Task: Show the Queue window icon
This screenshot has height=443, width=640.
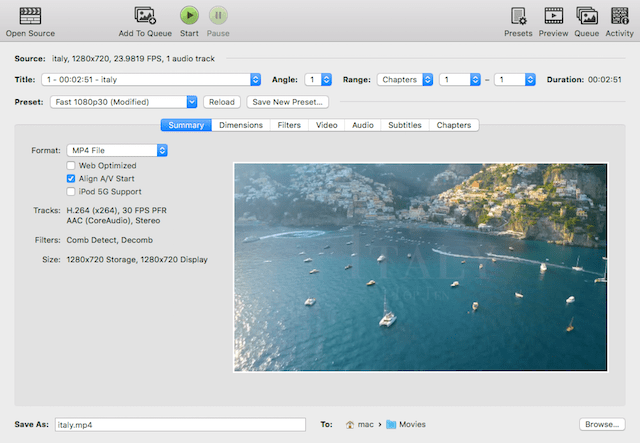Action: (587, 16)
